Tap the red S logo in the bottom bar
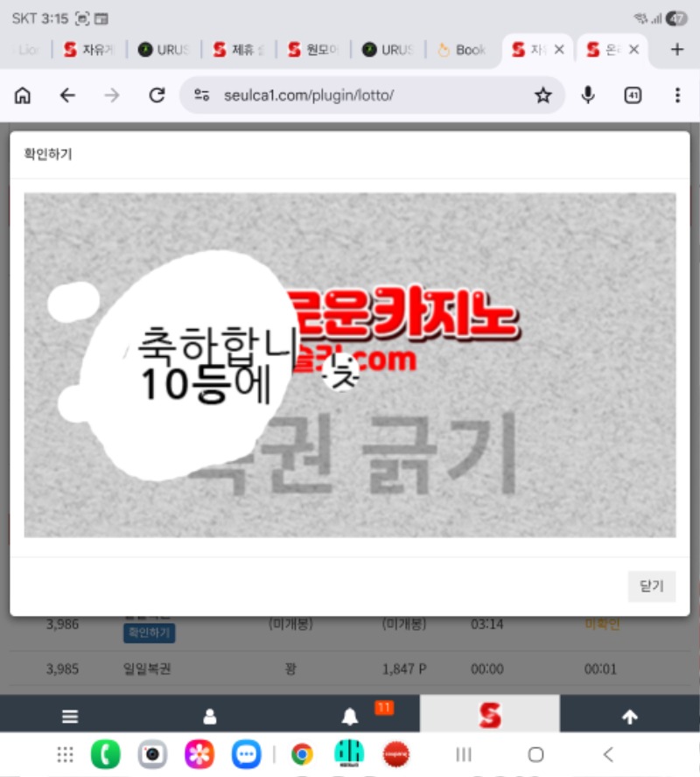Screen dimensions: 700x777 pos(490,717)
